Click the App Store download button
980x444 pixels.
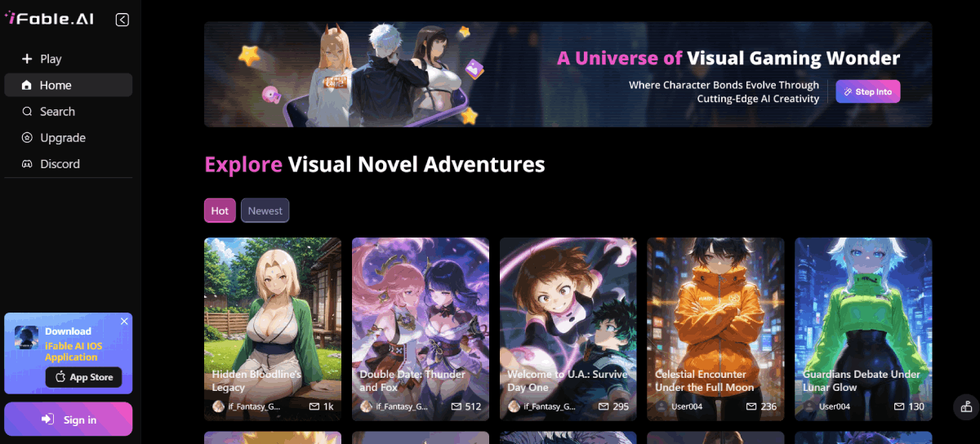point(83,377)
